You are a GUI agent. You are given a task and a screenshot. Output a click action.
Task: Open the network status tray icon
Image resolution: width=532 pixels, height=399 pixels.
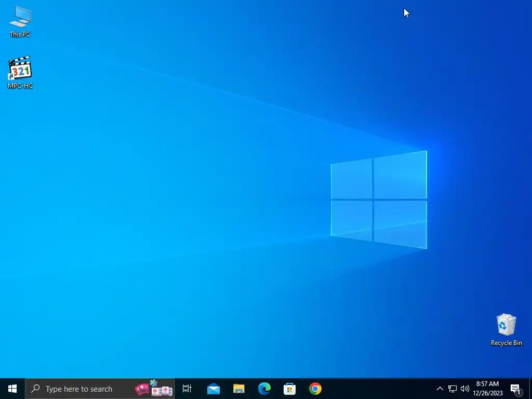coord(453,389)
